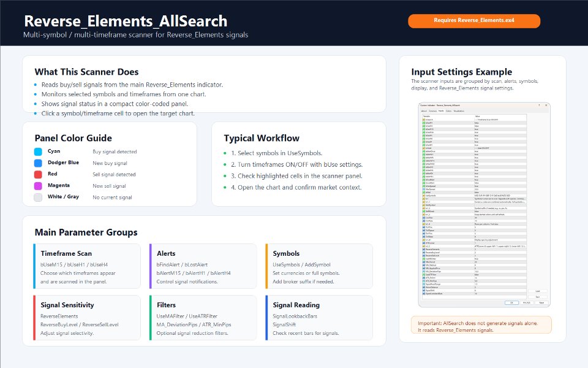Click the 'Reverse_Elements_AllSearch' main title
This screenshot has width=588, height=368.
[x=126, y=21]
